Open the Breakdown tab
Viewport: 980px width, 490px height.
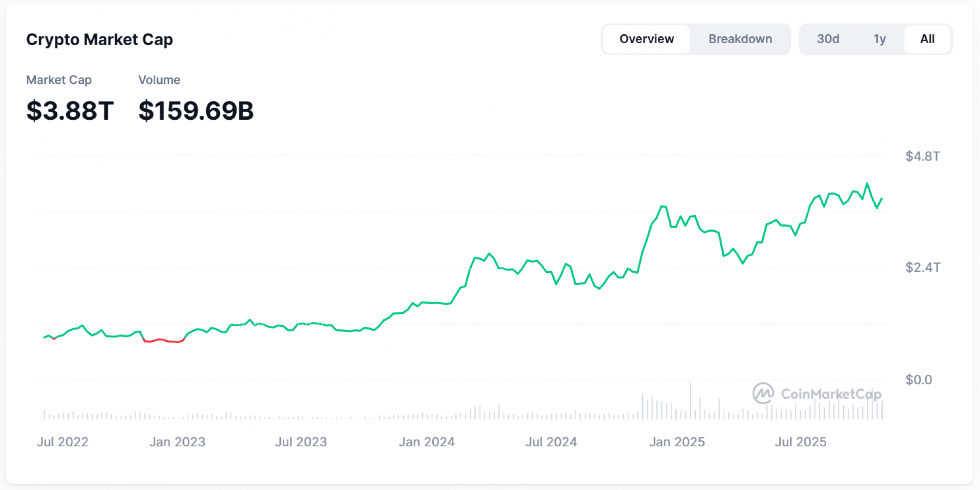[740, 39]
